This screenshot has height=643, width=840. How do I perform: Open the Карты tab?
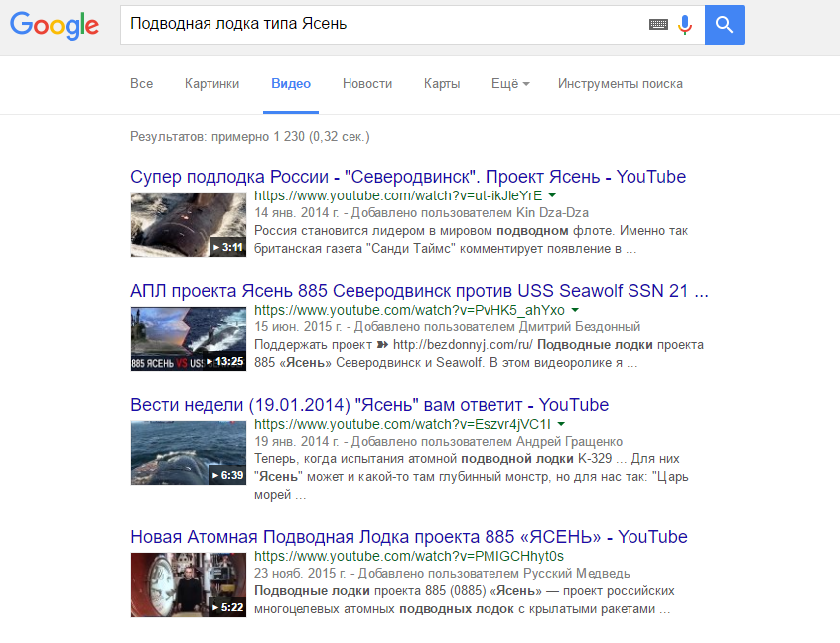[442, 84]
